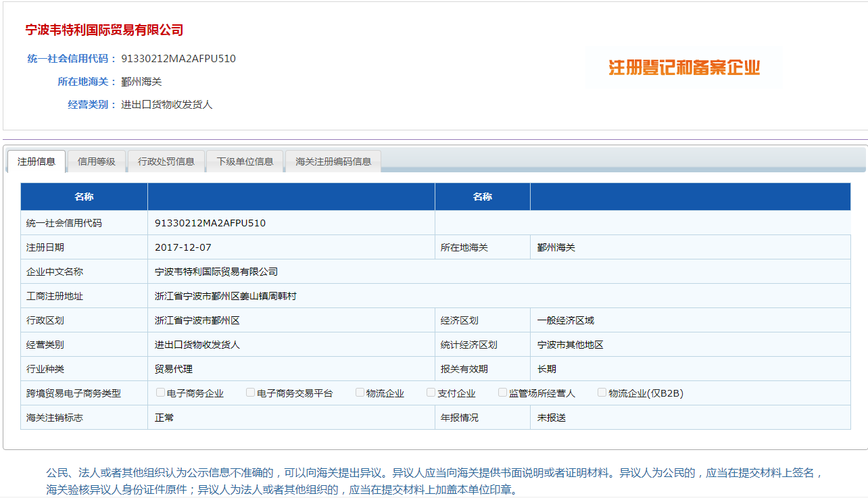Check the 物流企业 checkbox
Viewport: 868px width, 498px height.
[359, 392]
